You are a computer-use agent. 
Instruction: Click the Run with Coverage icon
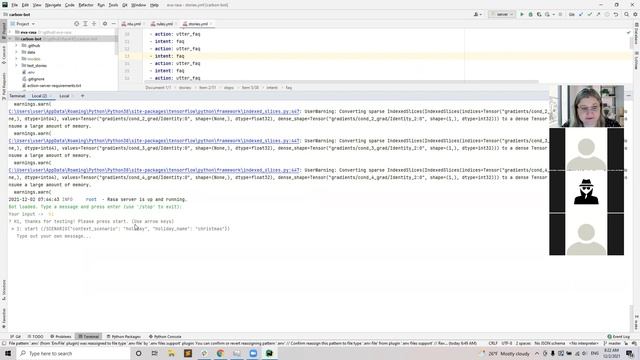pos(539,14)
